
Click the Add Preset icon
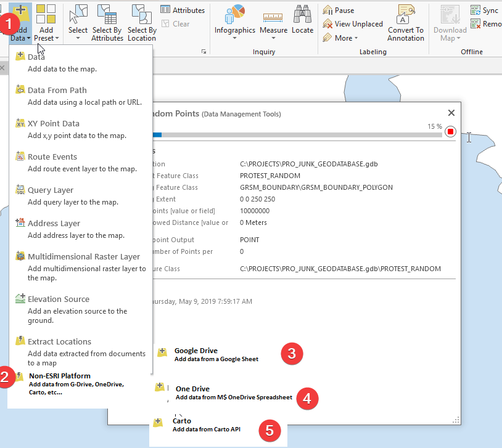tap(46, 14)
